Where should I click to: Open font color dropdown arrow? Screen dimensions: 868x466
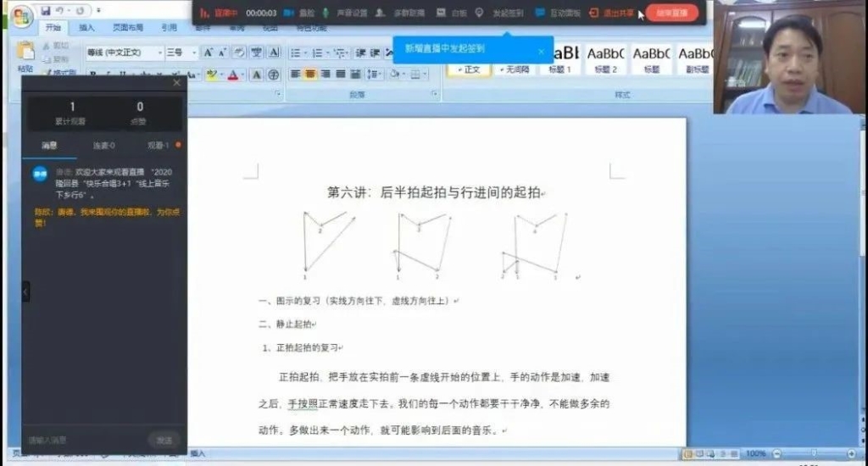click(242, 75)
